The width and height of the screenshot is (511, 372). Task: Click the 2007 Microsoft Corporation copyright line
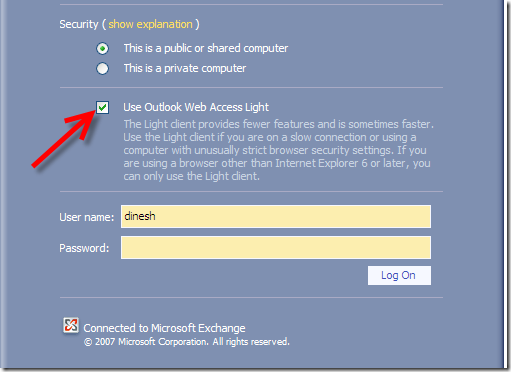tap(187, 342)
